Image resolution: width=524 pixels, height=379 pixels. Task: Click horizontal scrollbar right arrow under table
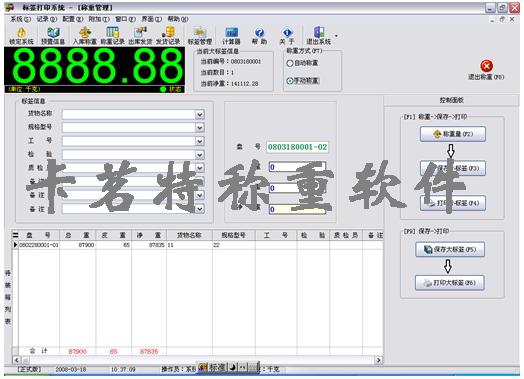click(379, 360)
